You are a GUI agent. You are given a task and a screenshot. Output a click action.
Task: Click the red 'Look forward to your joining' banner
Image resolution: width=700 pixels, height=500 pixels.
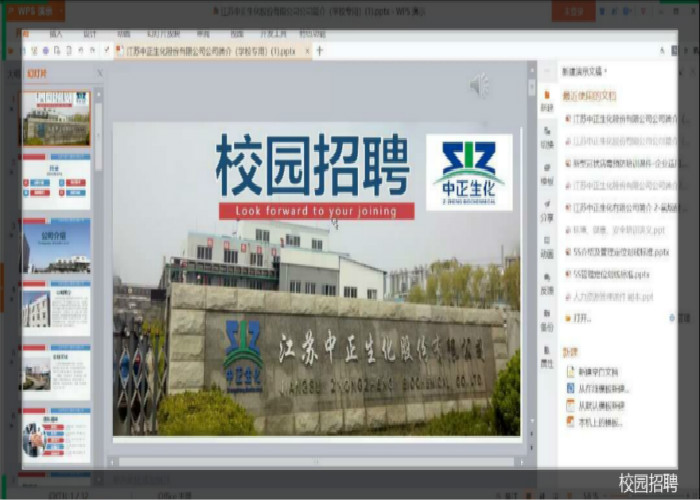pos(317,211)
